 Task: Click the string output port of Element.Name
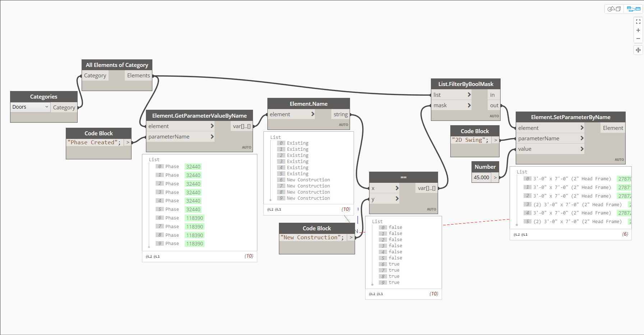tap(340, 114)
